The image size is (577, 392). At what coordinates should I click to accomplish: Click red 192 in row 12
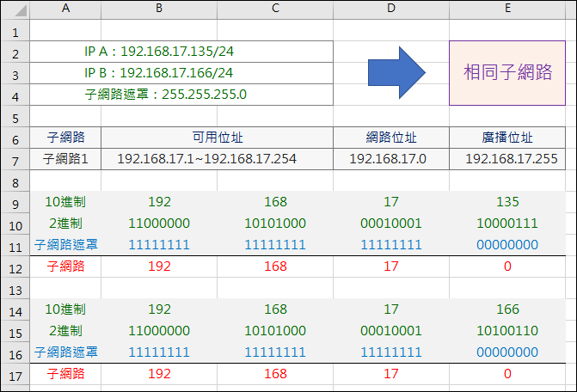click(159, 266)
